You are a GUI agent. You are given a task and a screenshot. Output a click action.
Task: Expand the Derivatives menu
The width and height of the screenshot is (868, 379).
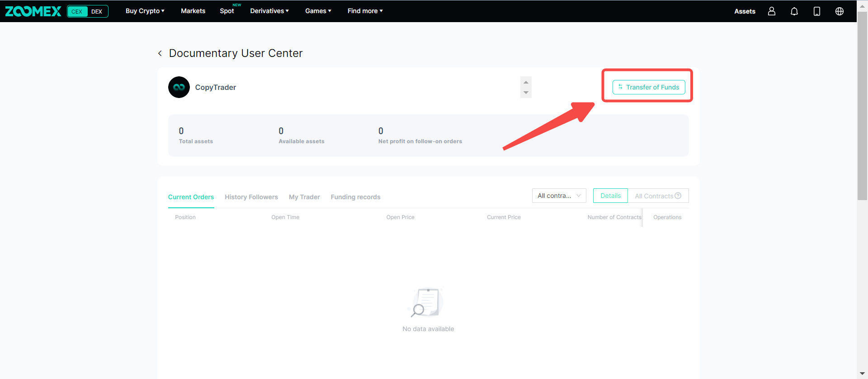(269, 11)
